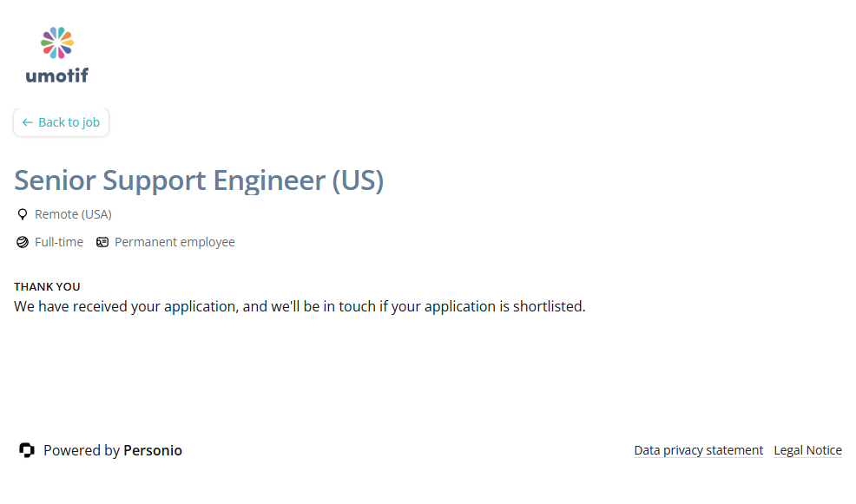
Task: Go back via the Back to job button
Action: click(61, 122)
